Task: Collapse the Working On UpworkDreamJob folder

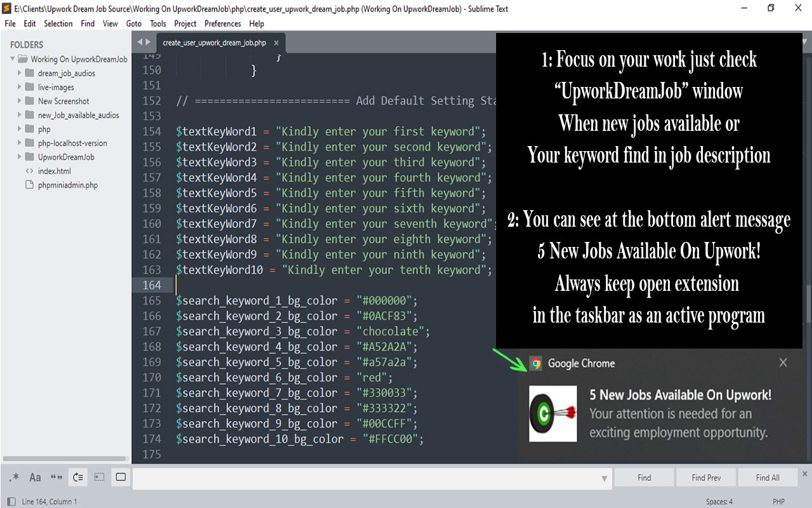Action: click(12, 59)
